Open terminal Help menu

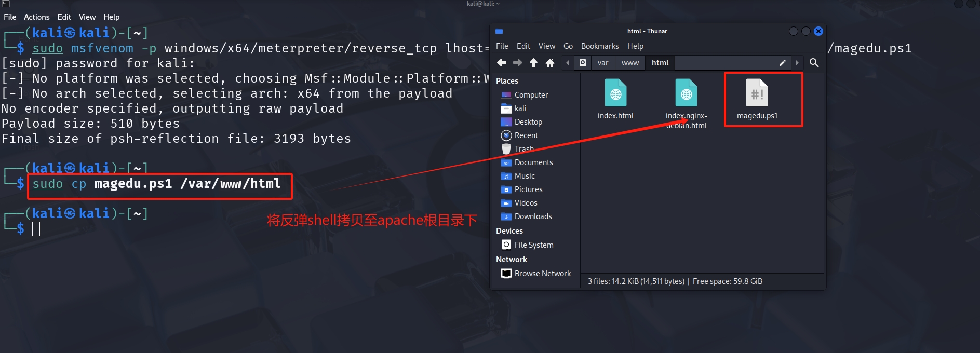(x=111, y=17)
